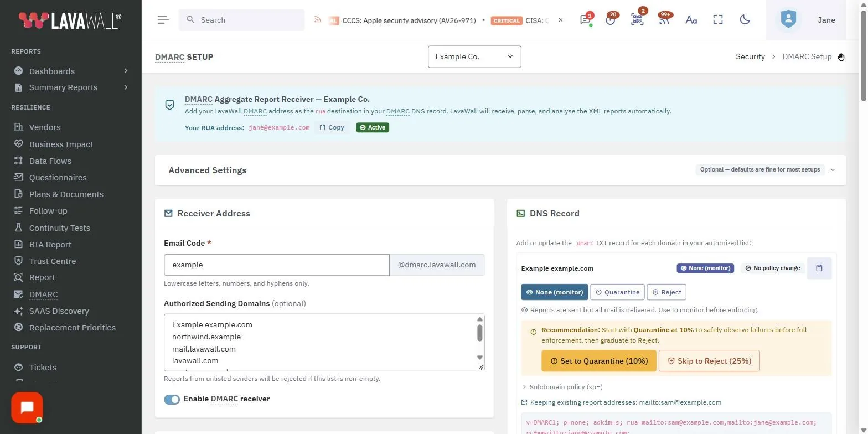Click the Security breadcrumb link
Image resolution: width=868 pixels, height=434 pixels.
coord(750,56)
